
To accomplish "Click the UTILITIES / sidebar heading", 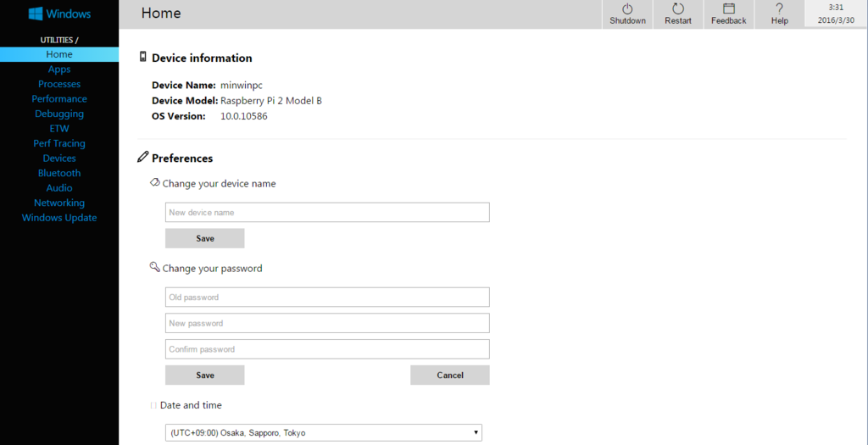I will tap(59, 40).
